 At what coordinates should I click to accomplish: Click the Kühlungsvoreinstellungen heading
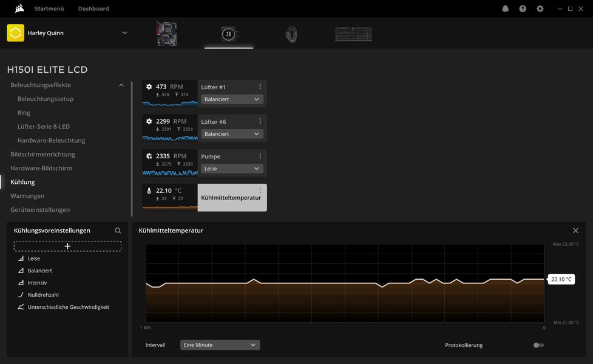[x=52, y=231]
